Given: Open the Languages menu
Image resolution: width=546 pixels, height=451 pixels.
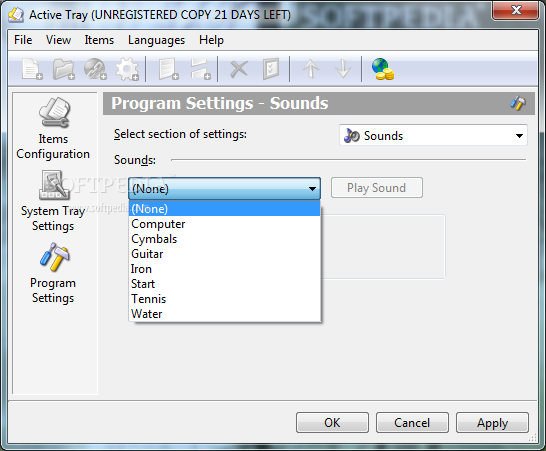Looking at the screenshot, I should (x=156, y=40).
